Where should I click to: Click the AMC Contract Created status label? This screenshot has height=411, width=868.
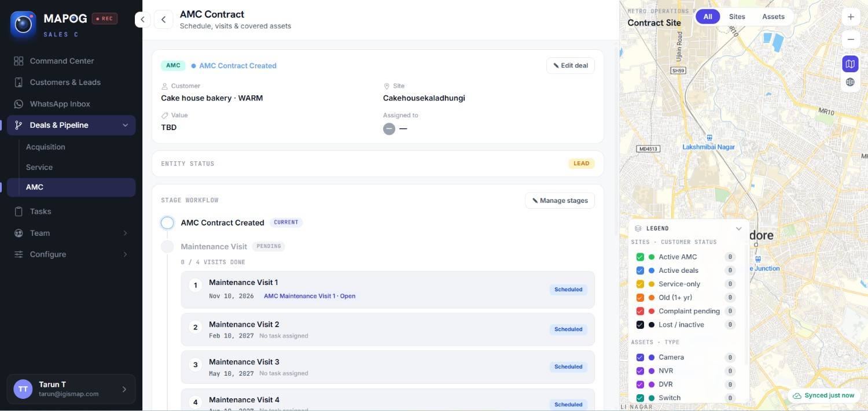238,66
